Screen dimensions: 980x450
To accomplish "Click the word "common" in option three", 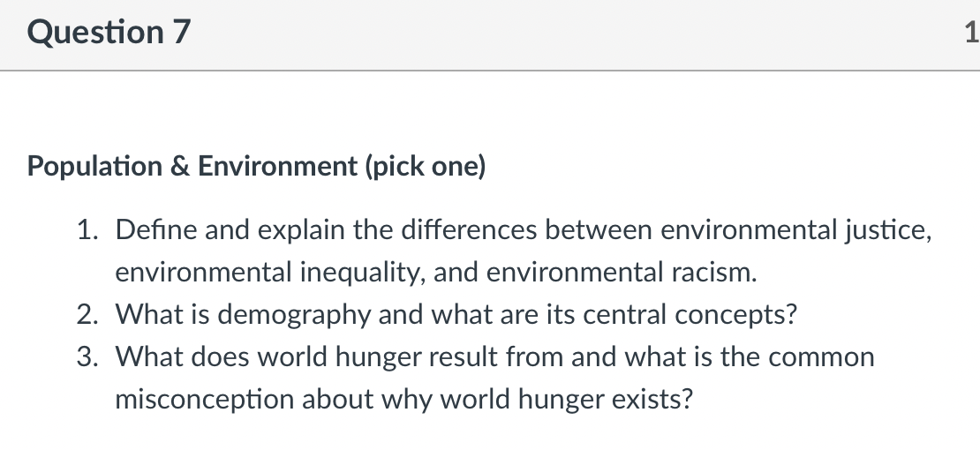I will 821,357.
